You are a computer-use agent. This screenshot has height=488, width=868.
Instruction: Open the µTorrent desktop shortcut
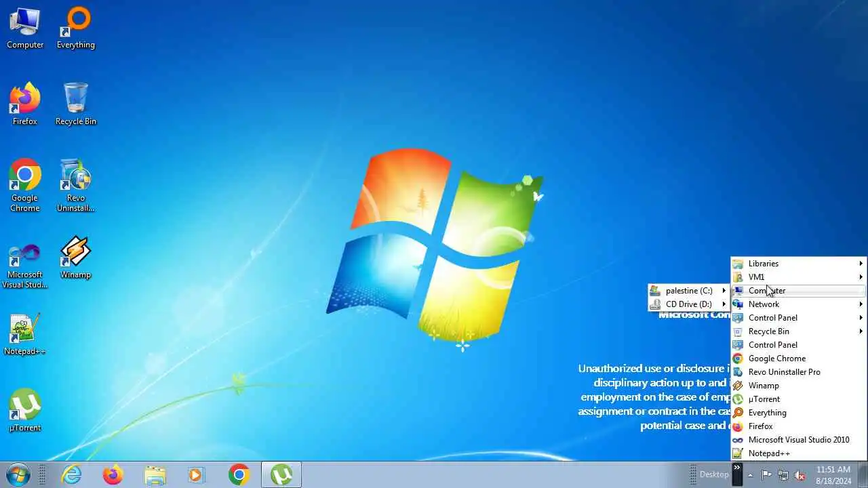coord(25,411)
